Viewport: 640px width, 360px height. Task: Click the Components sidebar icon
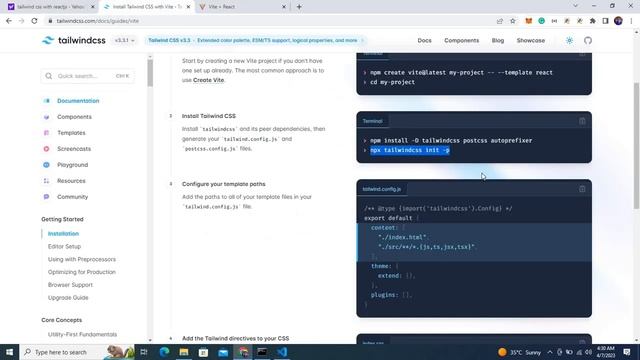click(46, 117)
